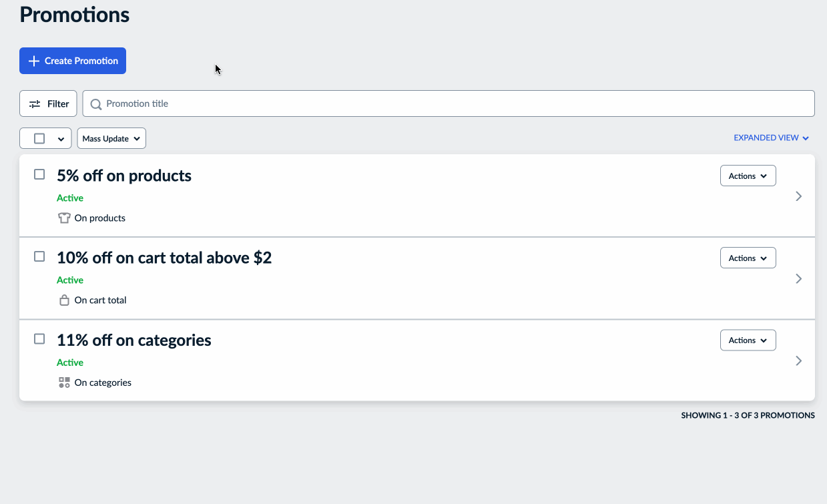827x504 pixels.
Task: Click the shopping bag icon for cart total
Action: tap(64, 300)
